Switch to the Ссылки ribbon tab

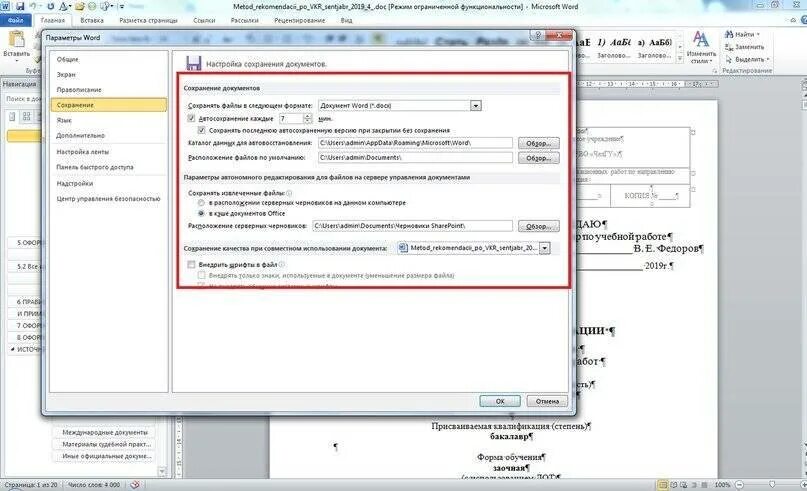point(204,21)
